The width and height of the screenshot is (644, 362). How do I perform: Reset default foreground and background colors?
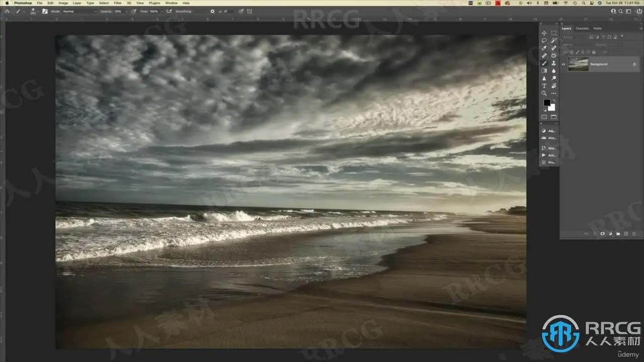(544, 109)
